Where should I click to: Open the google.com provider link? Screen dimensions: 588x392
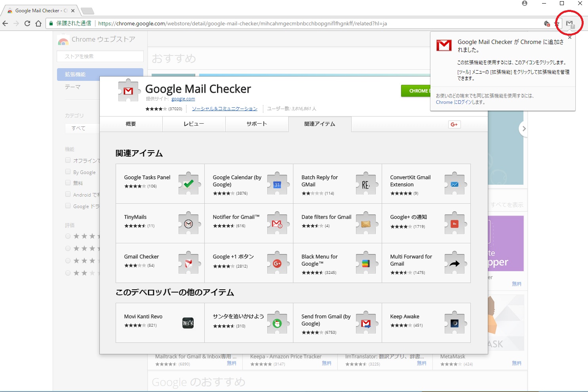point(183,99)
